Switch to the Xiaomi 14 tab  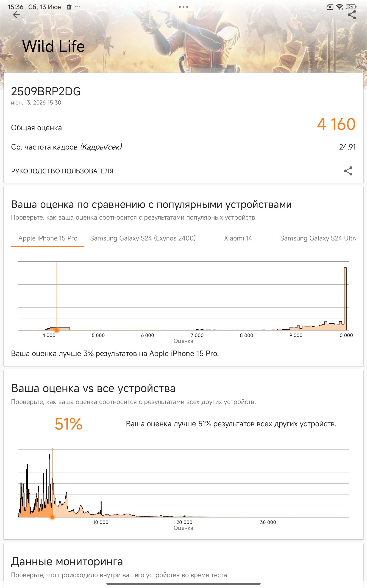238,238
